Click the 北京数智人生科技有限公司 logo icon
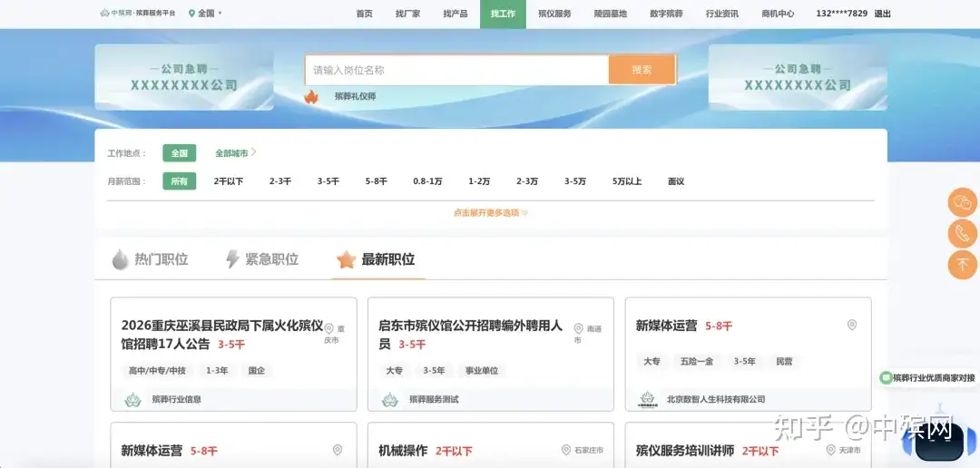980x468 pixels. coord(647,399)
